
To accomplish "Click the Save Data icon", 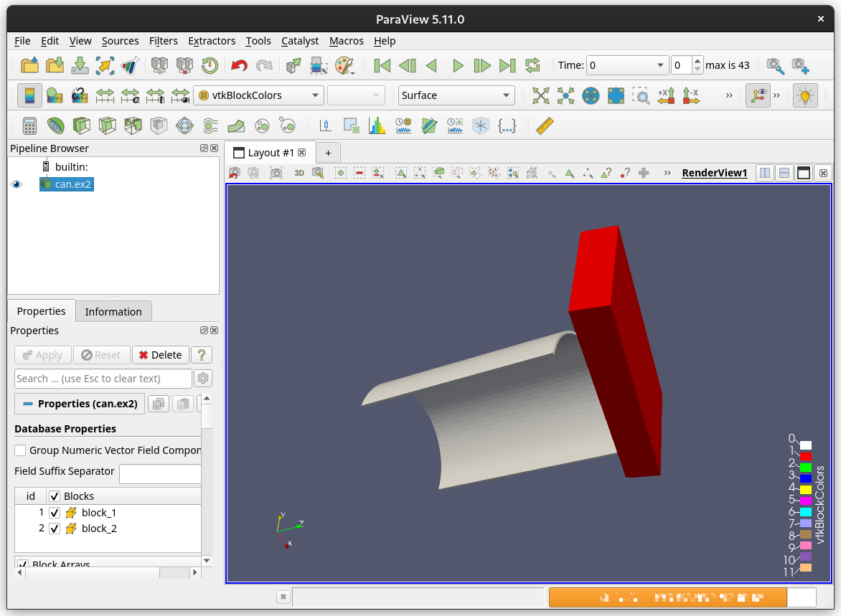I will [80, 65].
